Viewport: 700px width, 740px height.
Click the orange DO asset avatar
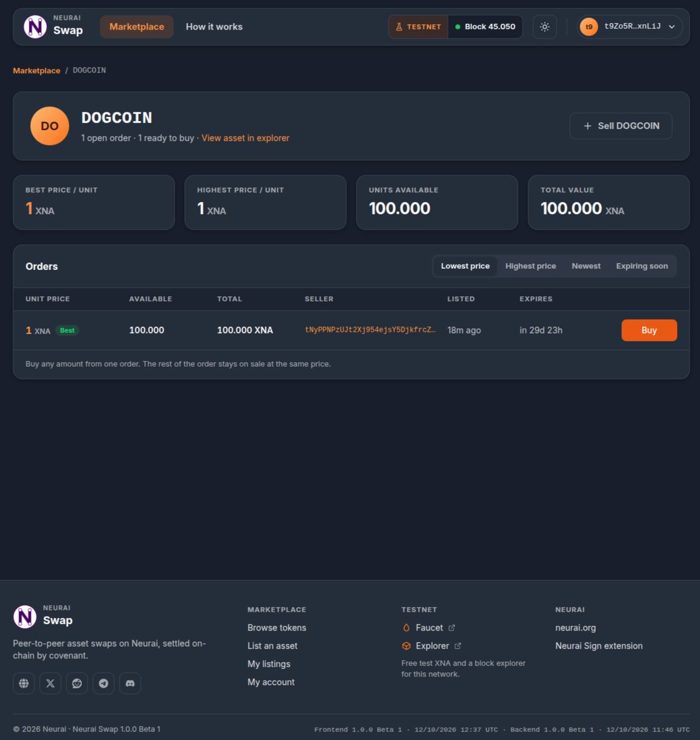(49, 126)
